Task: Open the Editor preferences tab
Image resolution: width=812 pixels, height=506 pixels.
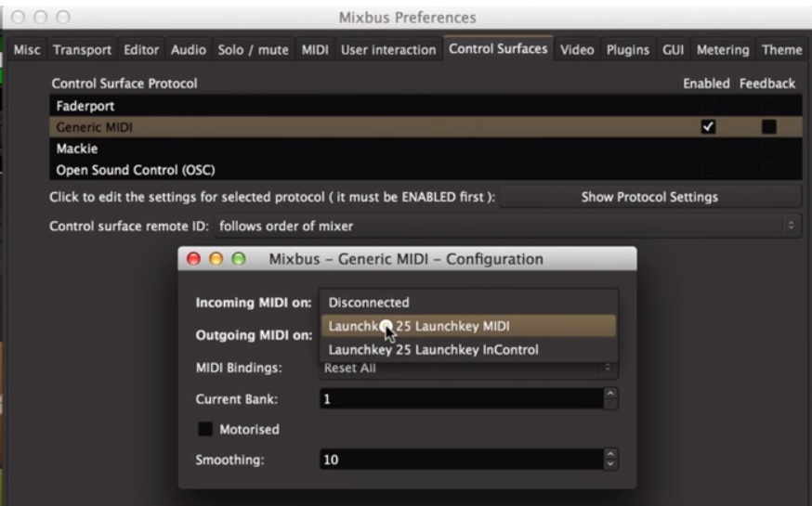Action: [141, 49]
